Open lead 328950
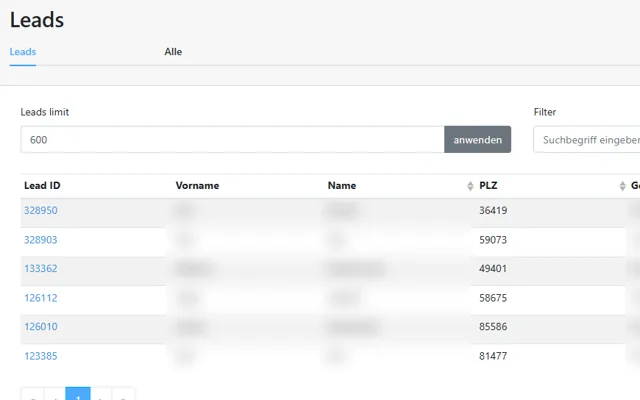The width and height of the screenshot is (640, 400). tap(41, 211)
